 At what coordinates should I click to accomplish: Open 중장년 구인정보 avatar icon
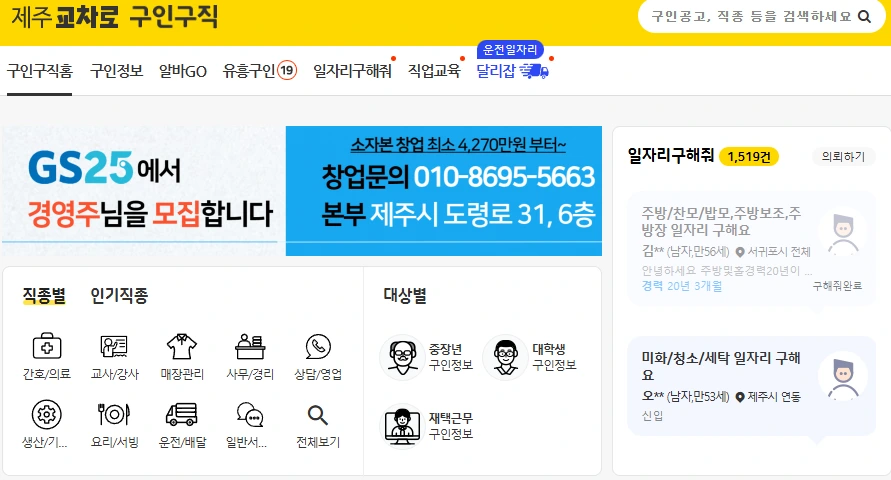tap(402, 357)
